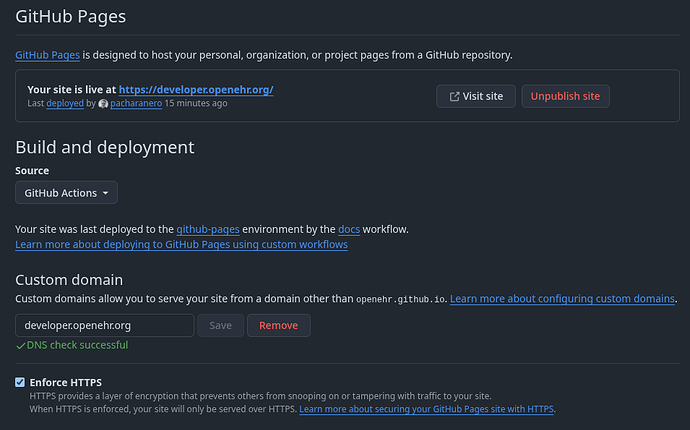This screenshot has width=690, height=430.
Task: Focus the developer.openehr.org domain field
Action: tap(105, 325)
